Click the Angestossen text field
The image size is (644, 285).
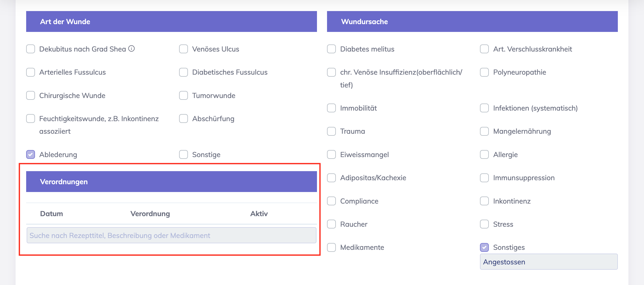(549, 262)
